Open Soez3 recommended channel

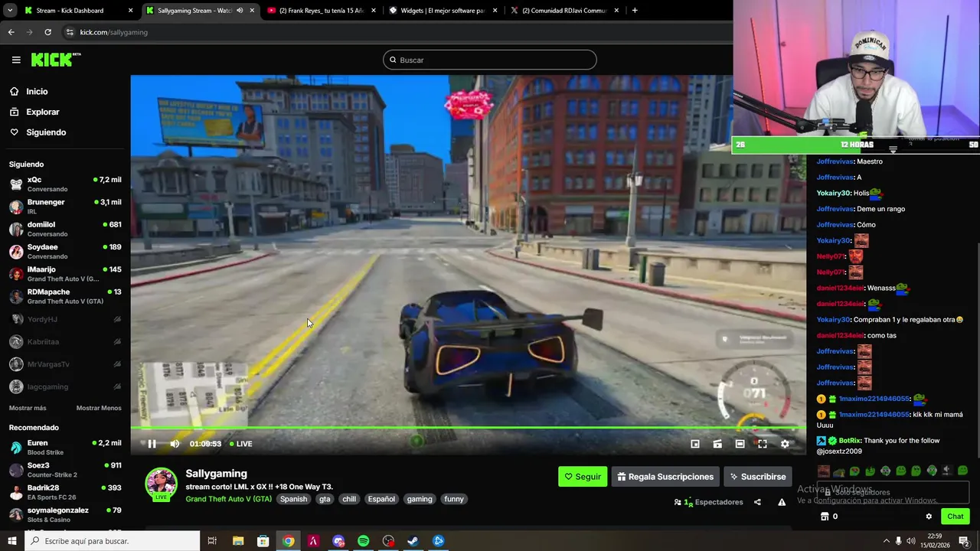tap(65, 470)
